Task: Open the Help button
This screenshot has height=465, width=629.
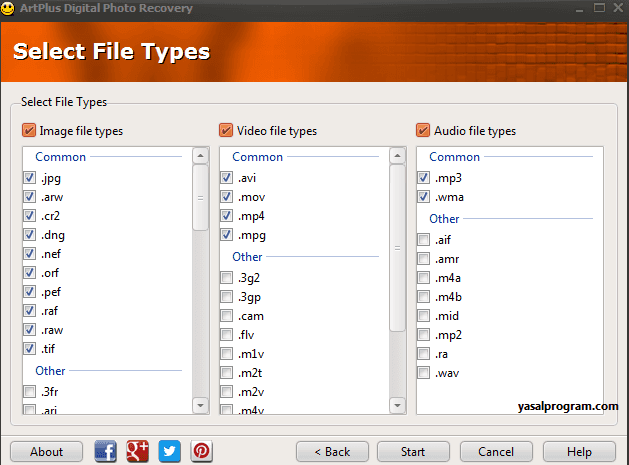Action: [x=580, y=451]
